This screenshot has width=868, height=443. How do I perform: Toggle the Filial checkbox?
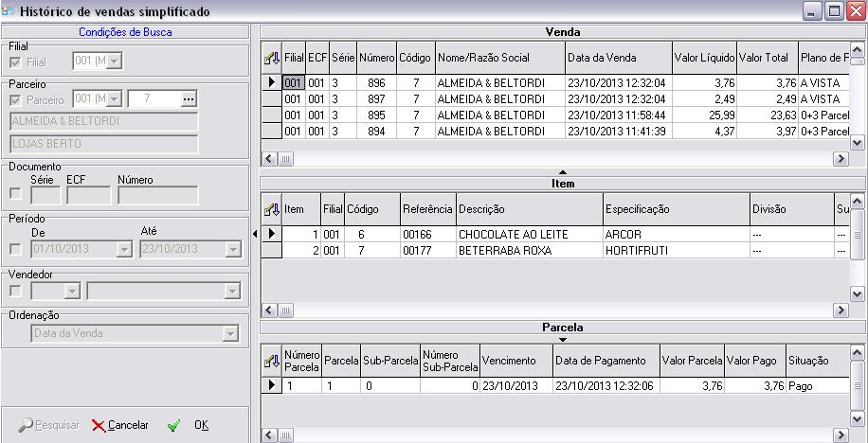[x=15, y=62]
